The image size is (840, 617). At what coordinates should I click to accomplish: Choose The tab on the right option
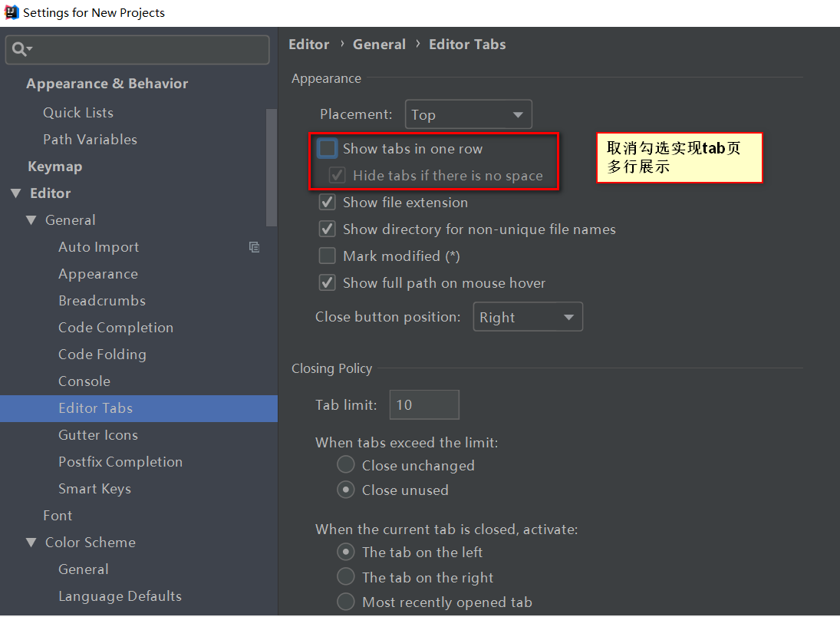pyautogui.click(x=346, y=577)
